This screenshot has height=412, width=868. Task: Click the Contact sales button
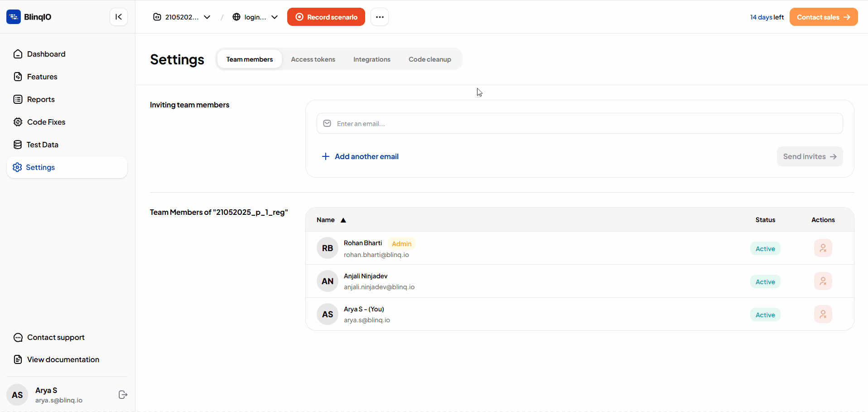coord(823,17)
